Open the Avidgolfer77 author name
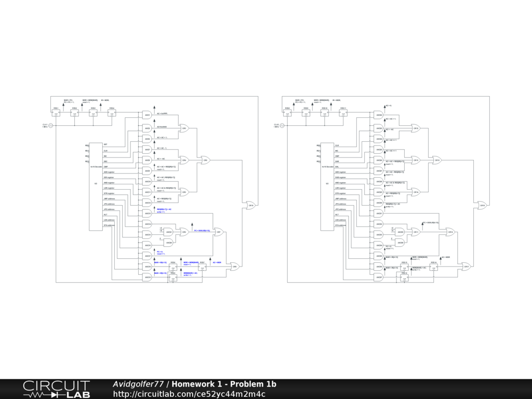 tap(138, 384)
